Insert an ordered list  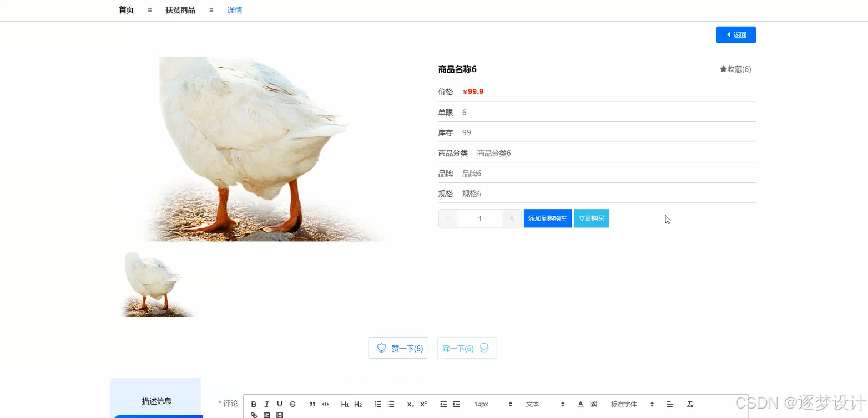378,404
